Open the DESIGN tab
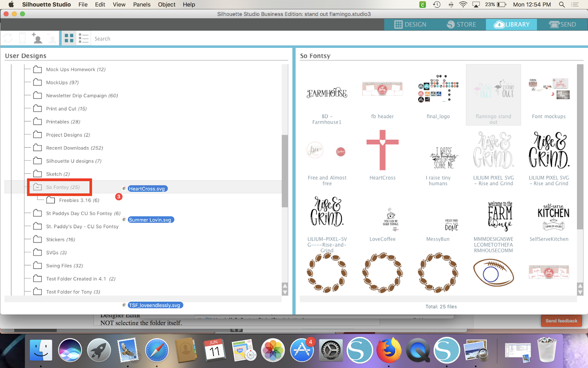 (x=410, y=24)
